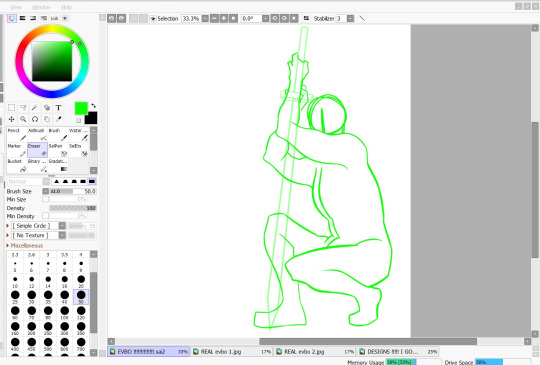This screenshot has height=365, width=540.
Task: Show the RGB slider panel icon
Action: [22, 18]
